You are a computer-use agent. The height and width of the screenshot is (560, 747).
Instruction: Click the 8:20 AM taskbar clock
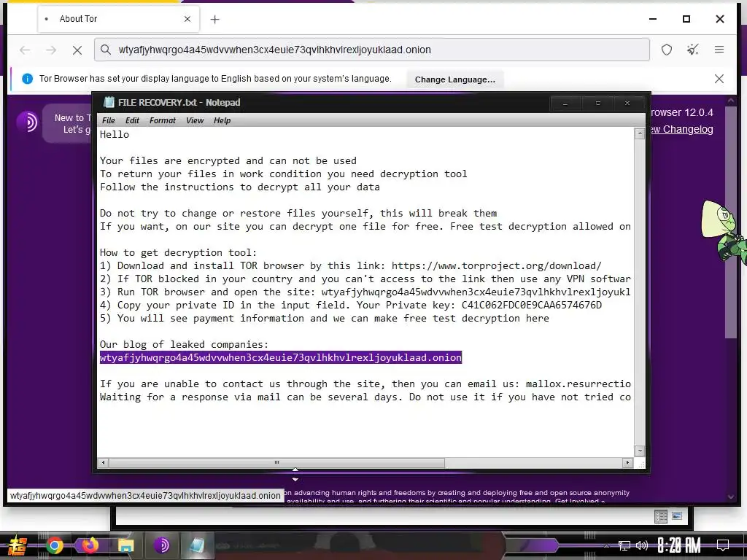(x=679, y=545)
